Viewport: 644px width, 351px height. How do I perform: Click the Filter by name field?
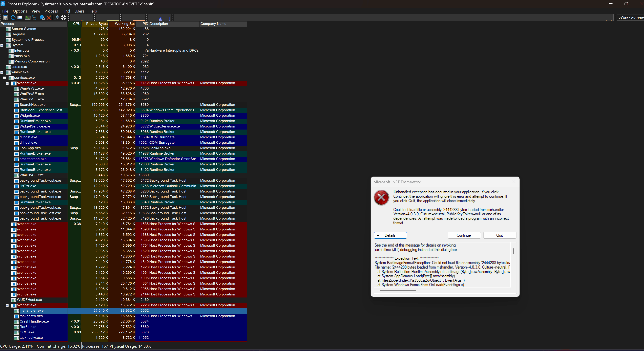pos(630,18)
